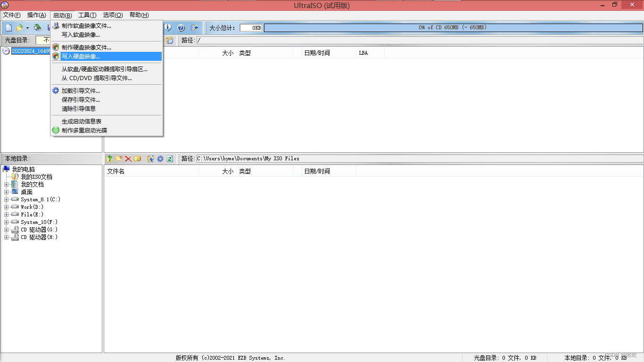The height and width of the screenshot is (362, 644).
Task: Open Help via the question-mark icon
Action: 181,27
